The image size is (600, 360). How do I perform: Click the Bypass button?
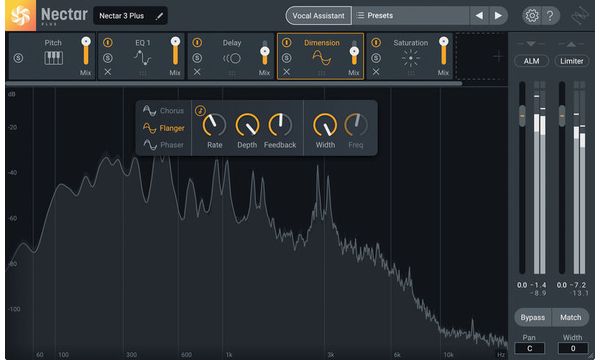(533, 318)
